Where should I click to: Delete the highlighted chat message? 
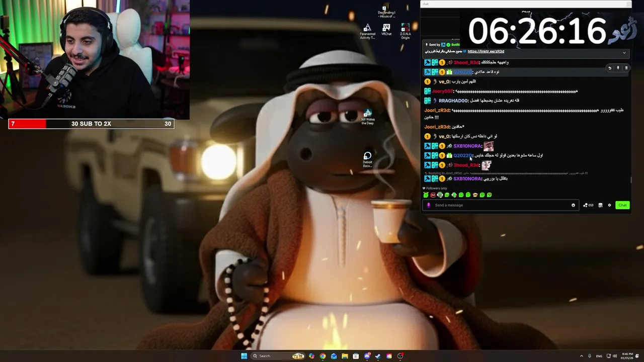tap(626, 68)
